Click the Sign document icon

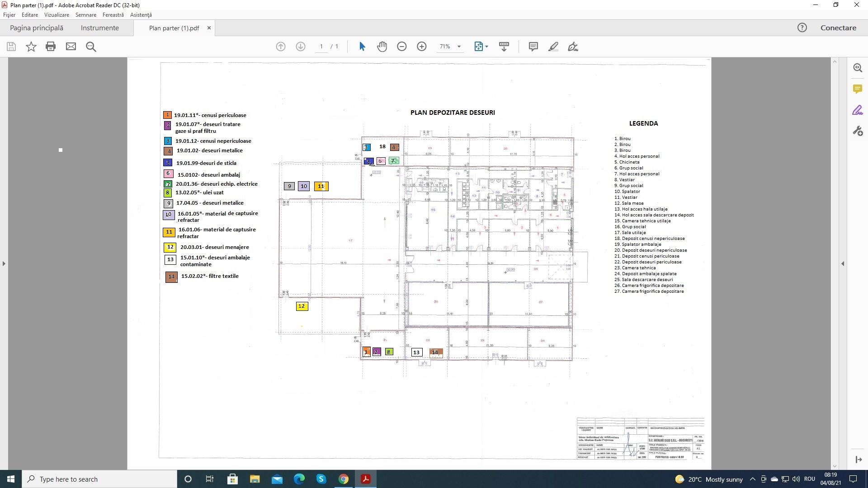pyautogui.click(x=573, y=47)
